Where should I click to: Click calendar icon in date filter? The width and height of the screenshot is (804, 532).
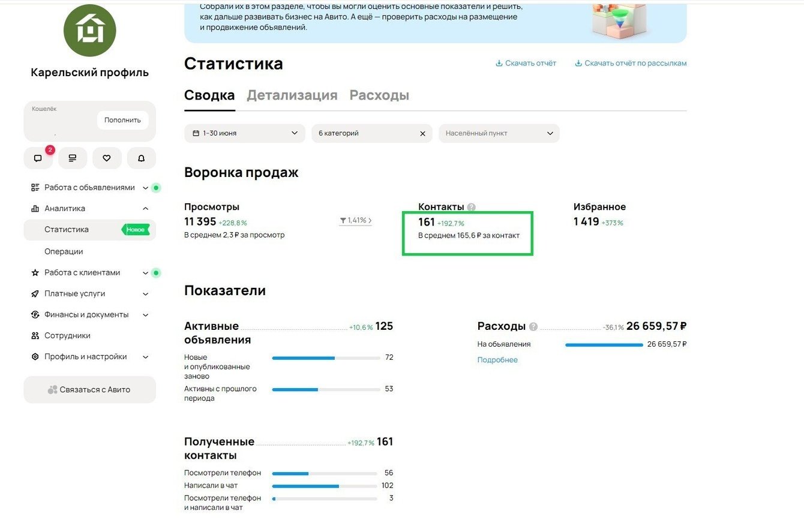pos(196,133)
